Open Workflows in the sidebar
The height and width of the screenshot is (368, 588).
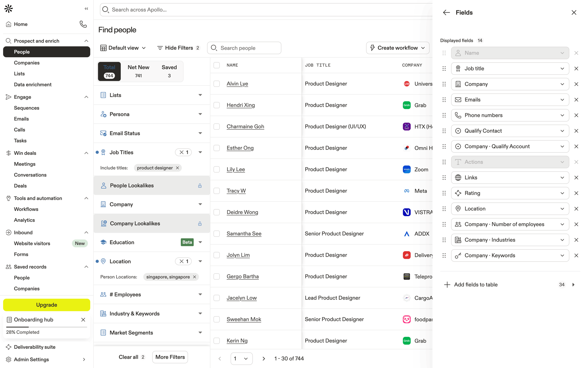pyautogui.click(x=26, y=209)
